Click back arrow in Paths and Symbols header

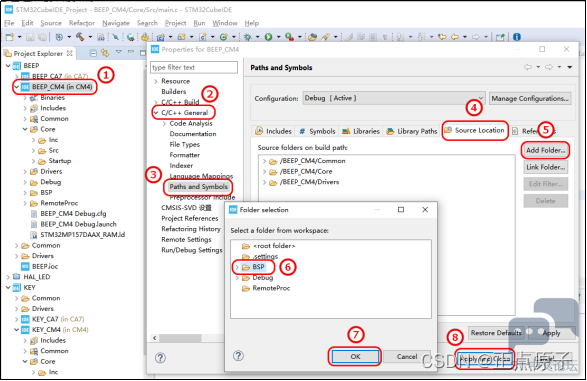point(528,67)
